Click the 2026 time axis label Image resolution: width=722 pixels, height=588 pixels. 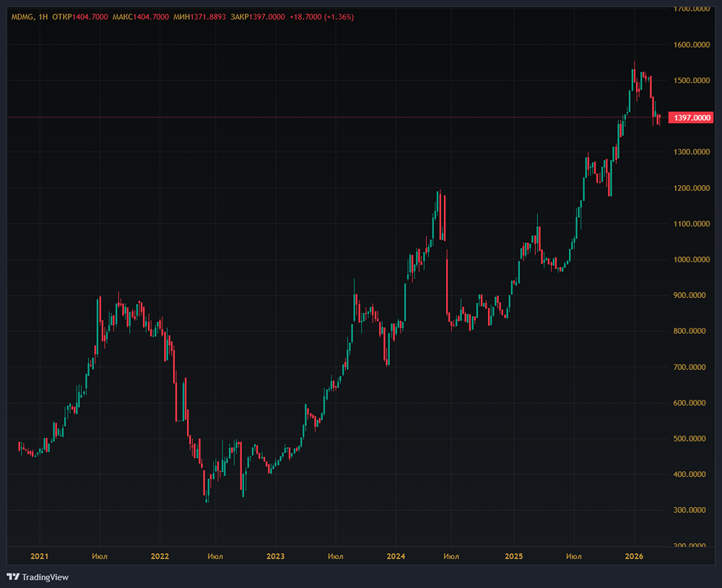point(634,556)
